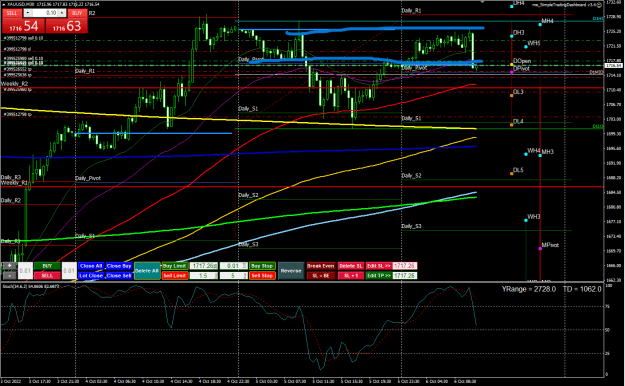Click the DOpen level marker label
This screenshot has width=625, height=386.
[x=522, y=61]
